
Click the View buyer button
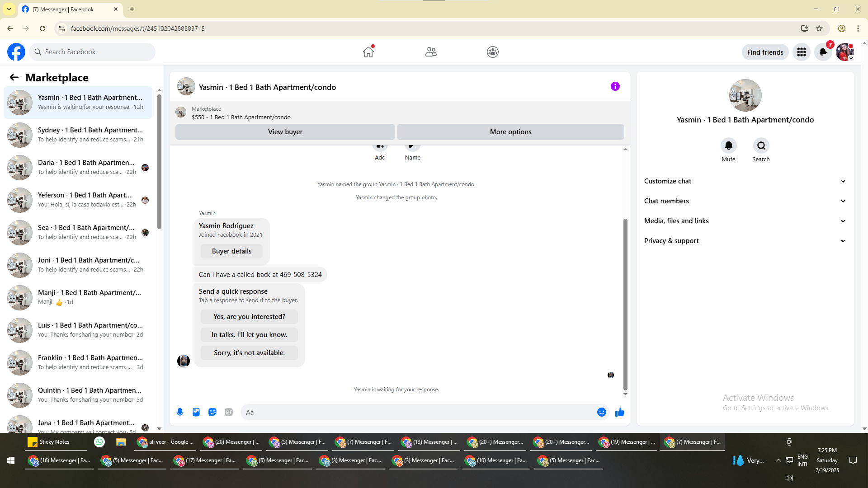pos(285,132)
